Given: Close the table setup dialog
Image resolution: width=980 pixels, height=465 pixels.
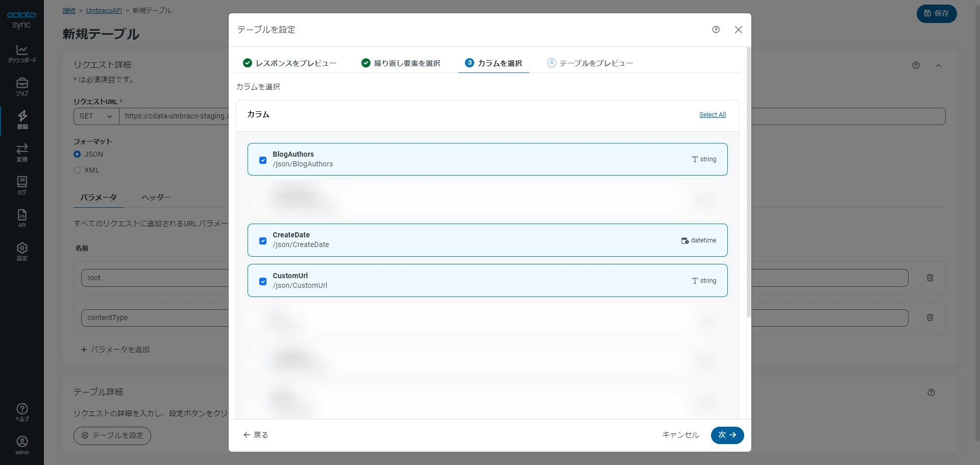Looking at the screenshot, I should tap(739, 30).
